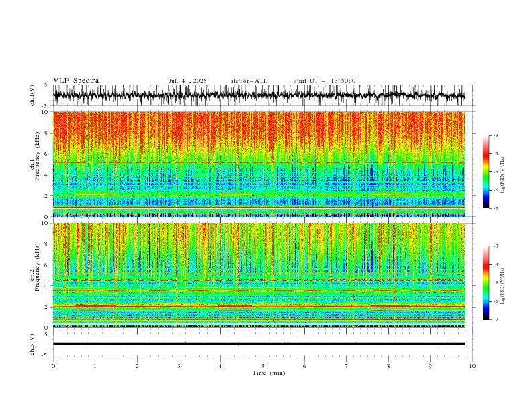Click the time axis tick label "7"
The height and width of the screenshot is (411, 532).
coord(347,366)
